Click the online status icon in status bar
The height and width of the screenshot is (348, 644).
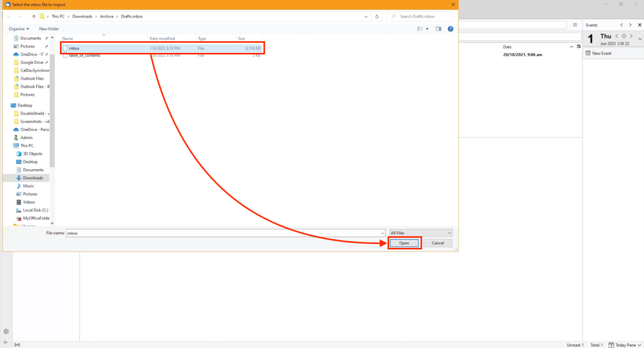(17, 345)
